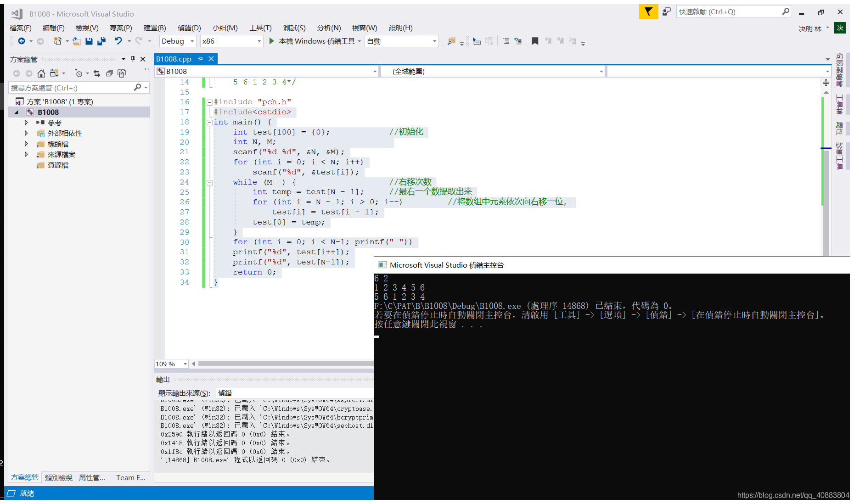Click the 顯示輸出來源 combo showing 偵錯
854x504 pixels.
[x=294, y=393]
